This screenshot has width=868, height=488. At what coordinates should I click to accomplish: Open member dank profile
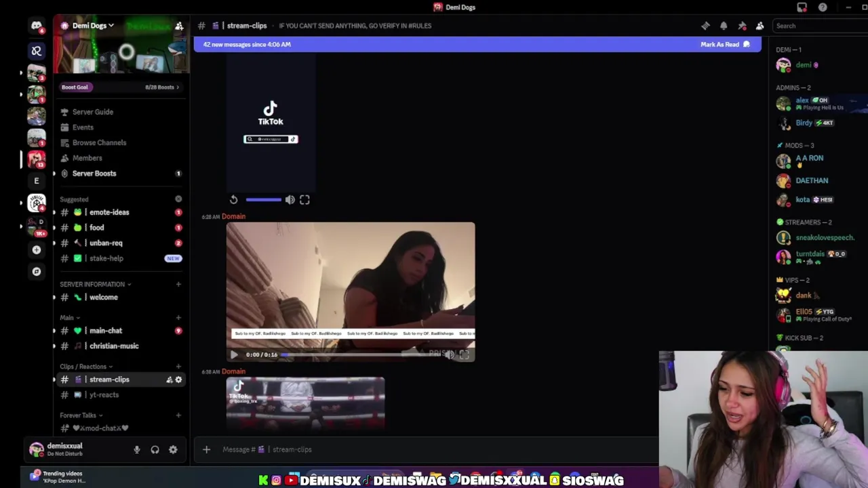click(805, 296)
